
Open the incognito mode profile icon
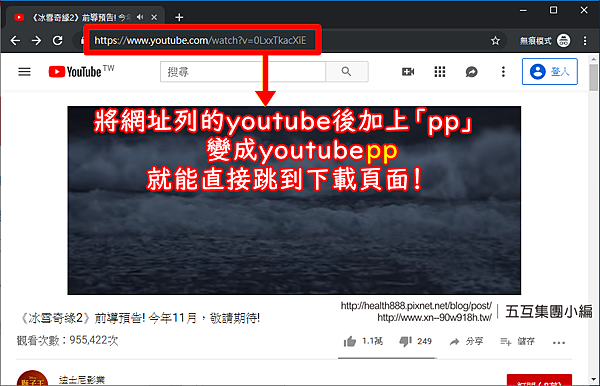pyautogui.click(x=564, y=40)
